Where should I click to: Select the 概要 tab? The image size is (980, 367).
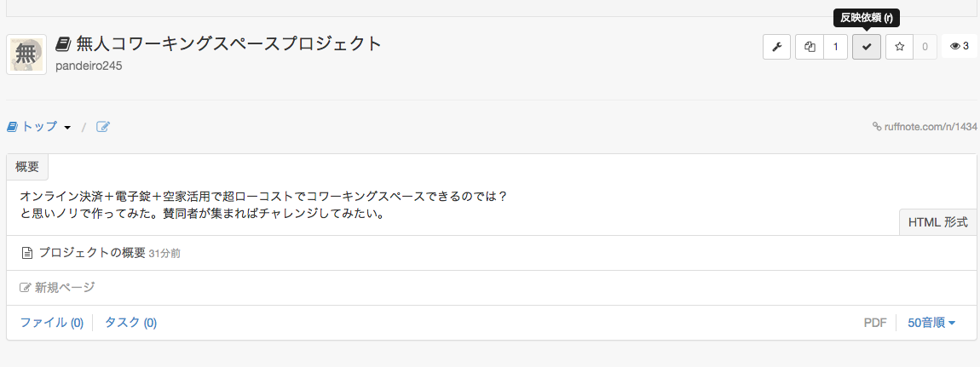pos(27,167)
